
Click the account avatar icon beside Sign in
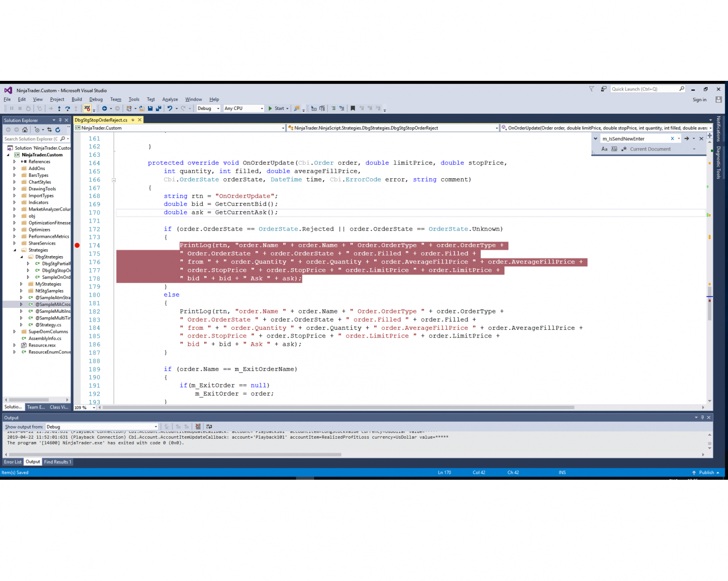pyautogui.click(x=719, y=100)
